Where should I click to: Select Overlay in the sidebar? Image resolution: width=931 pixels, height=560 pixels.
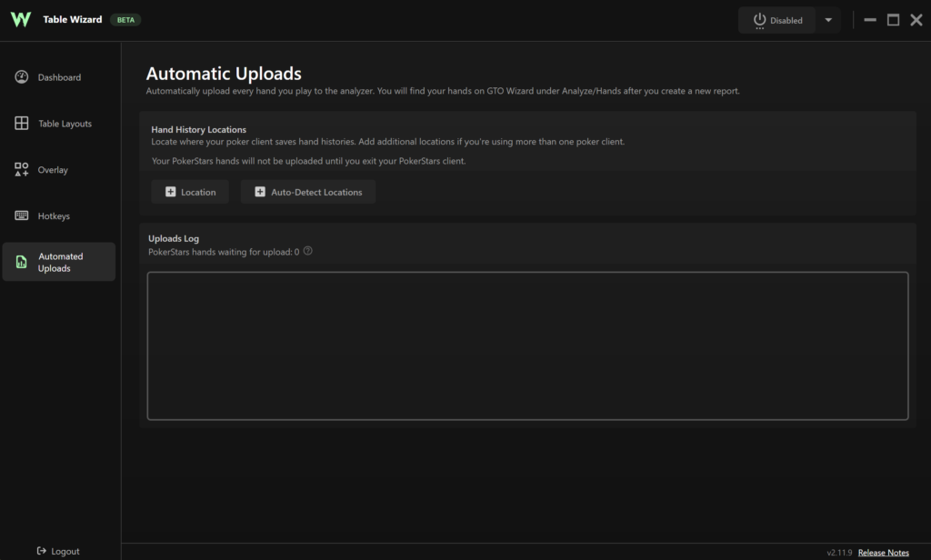click(x=59, y=170)
